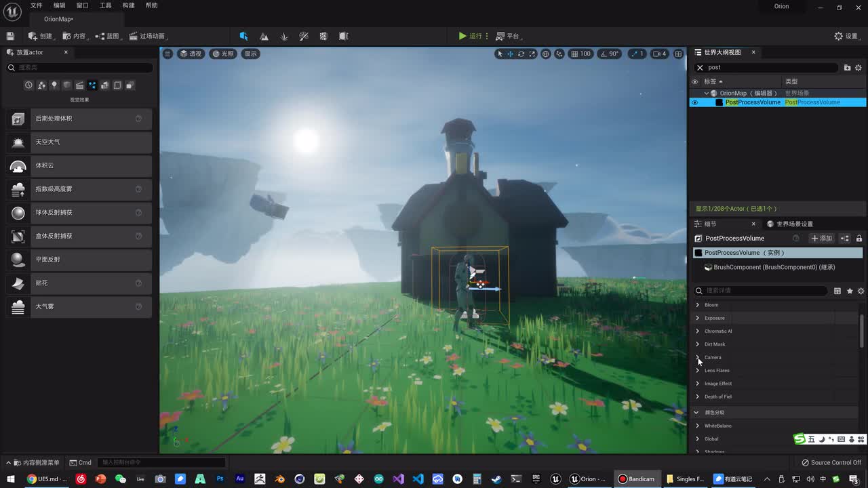
Task: Open brush editing mode icon
Action: [x=344, y=36]
